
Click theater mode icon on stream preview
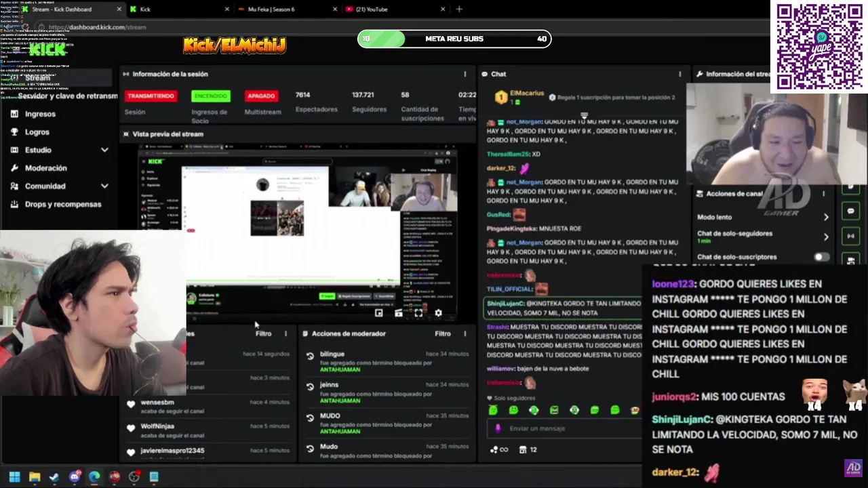(x=399, y=312)
